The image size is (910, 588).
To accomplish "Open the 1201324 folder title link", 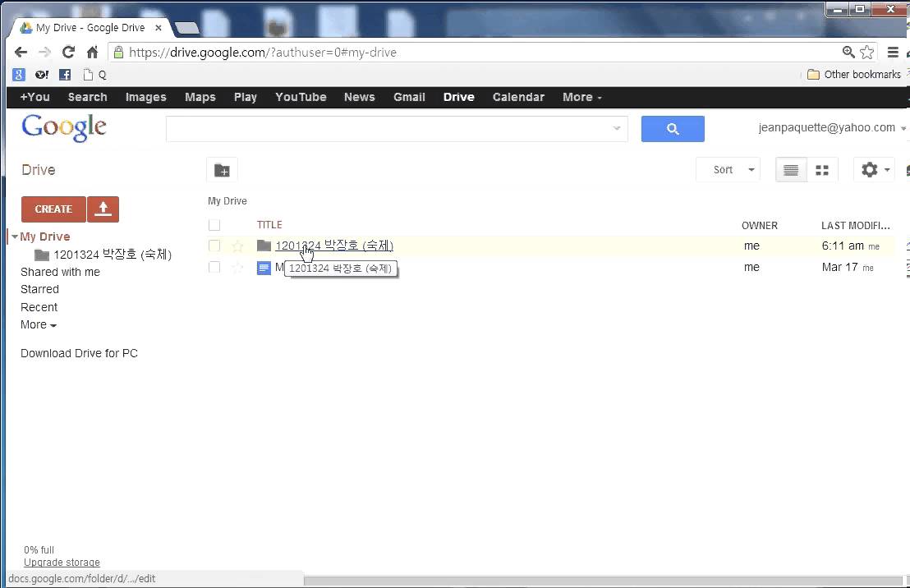I will pyautogui.click(x=334, y=246).
